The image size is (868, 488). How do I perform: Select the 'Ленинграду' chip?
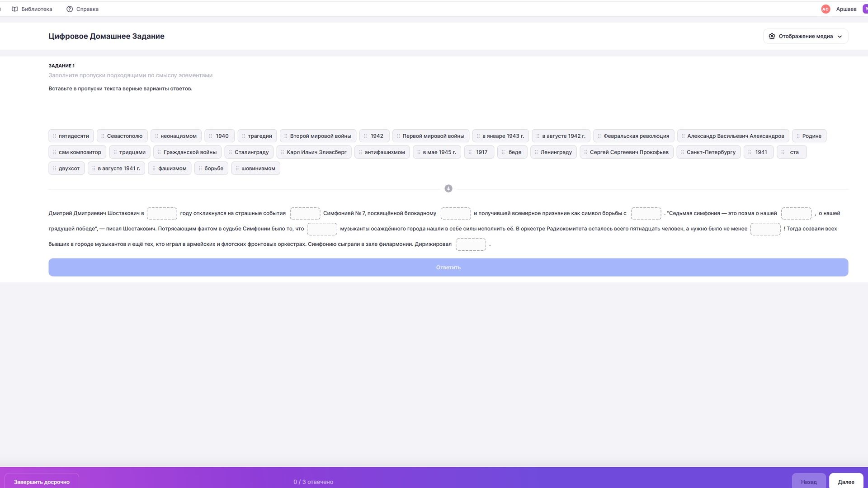coord(553,152)
